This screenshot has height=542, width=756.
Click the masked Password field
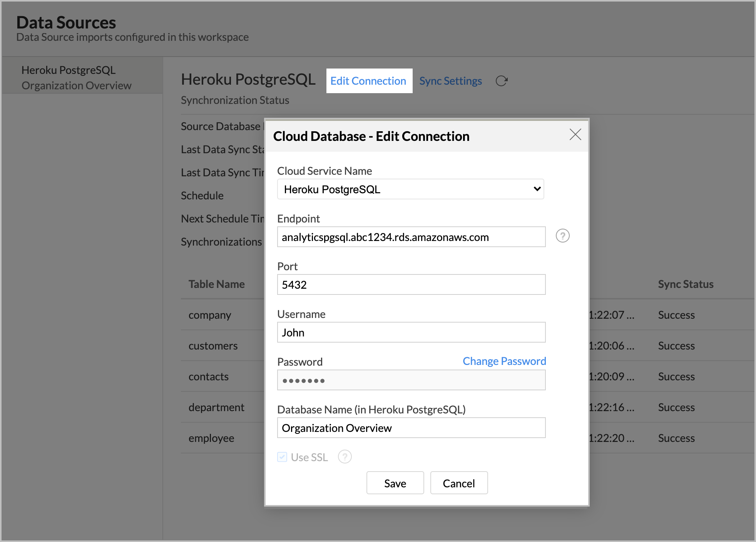pos(411,380)
